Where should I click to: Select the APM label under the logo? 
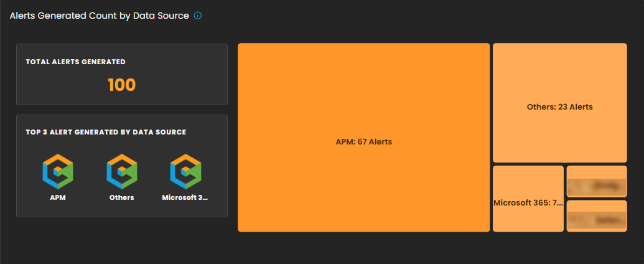58,197
